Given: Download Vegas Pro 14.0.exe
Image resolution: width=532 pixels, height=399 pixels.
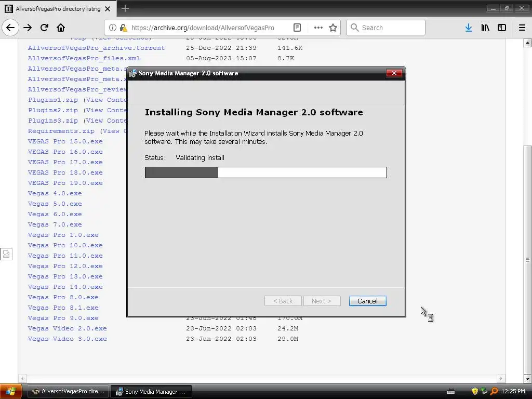Looking at the screenshot, I should tap(65, 287).
